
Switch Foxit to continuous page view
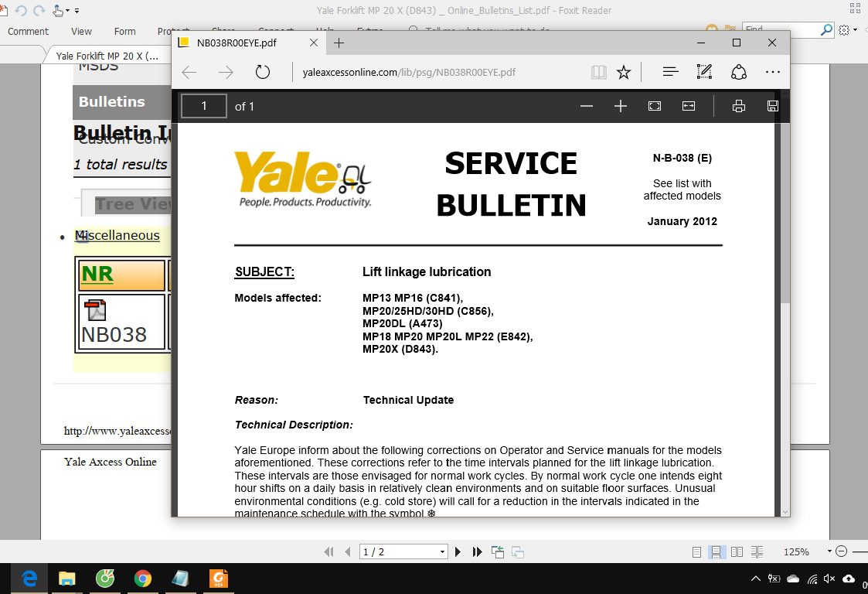tap(716, 552)
